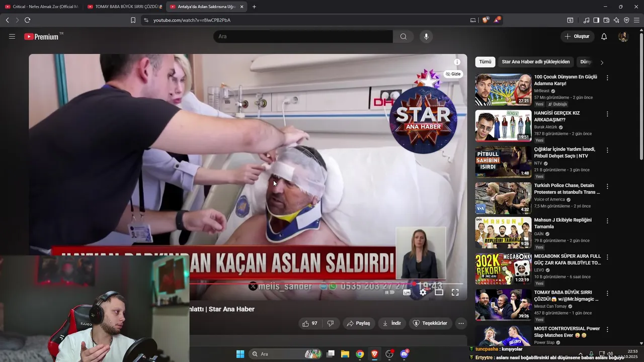Open options for Pitbull NTV video
The image size is (644, 362).
pos(607,150)
